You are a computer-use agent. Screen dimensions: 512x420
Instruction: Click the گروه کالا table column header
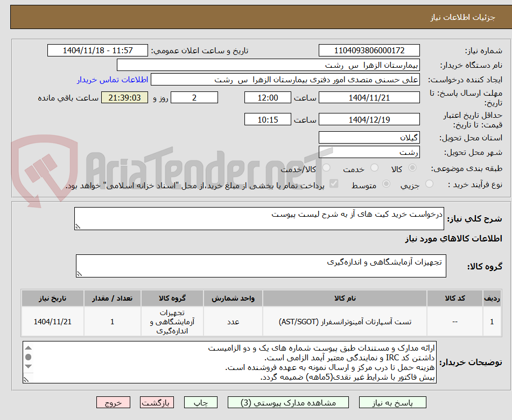pyautogui.click(x=172, y=298)
